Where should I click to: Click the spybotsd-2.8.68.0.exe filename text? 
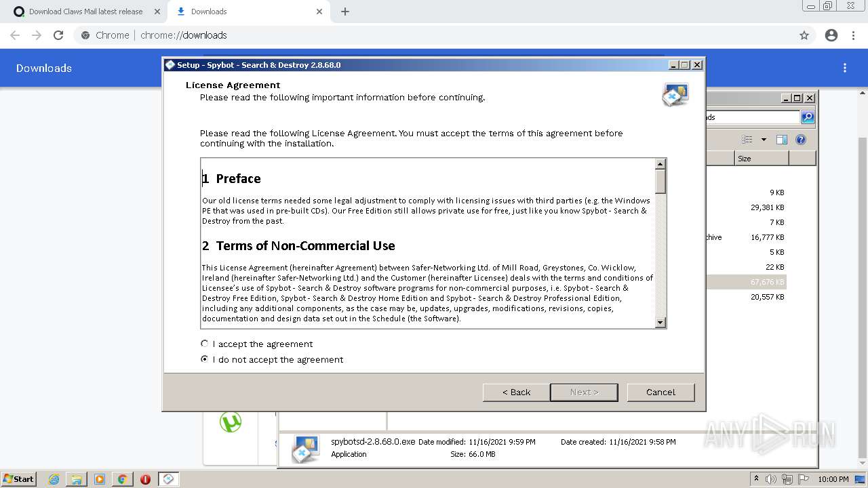click(x=373, y=442)
